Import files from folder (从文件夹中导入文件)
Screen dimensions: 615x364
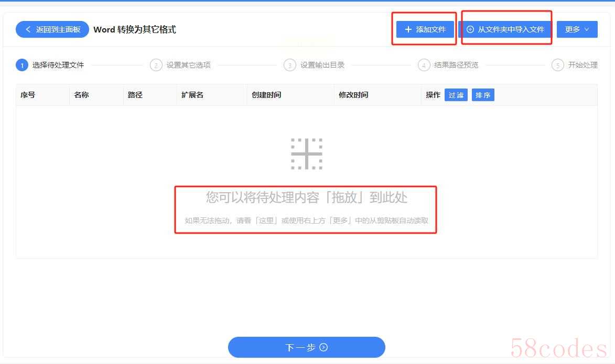[x=505, y=29]
